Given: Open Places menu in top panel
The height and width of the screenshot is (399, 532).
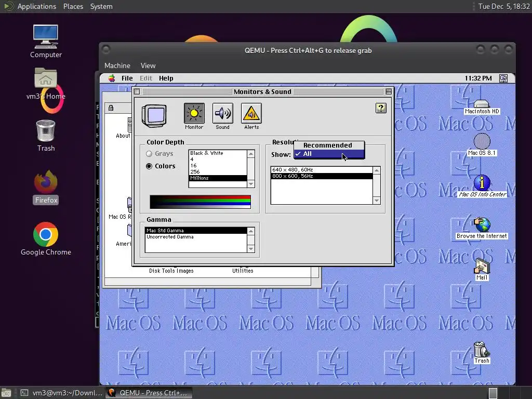Looking at the screenshot, I should 73,6.
